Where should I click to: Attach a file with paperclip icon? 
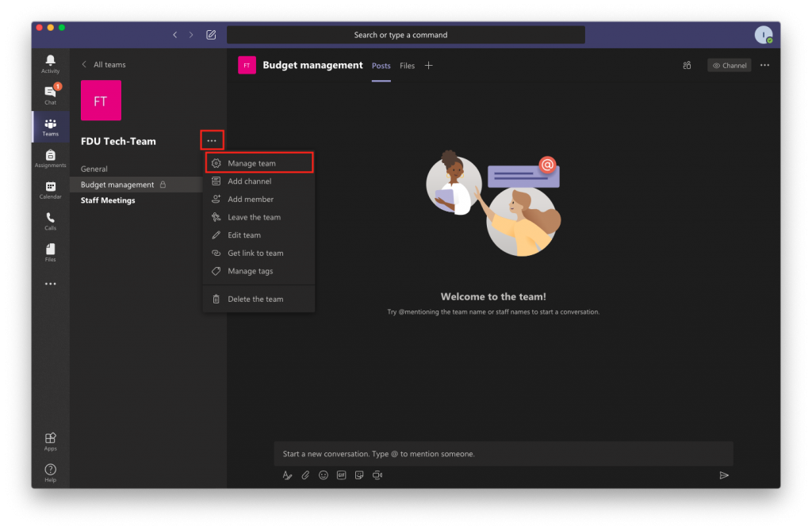[305, 475]
